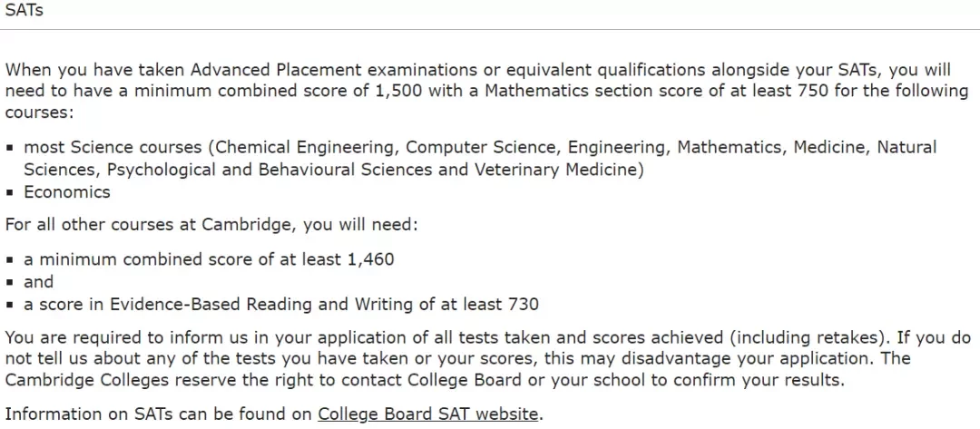Screen dimensions: 980x429
Task: Click the SATs section heading
Action: pos(24,10)
